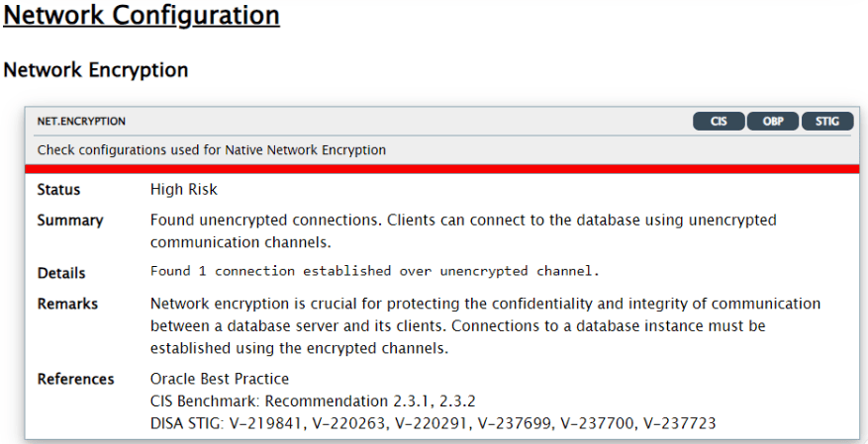The image size is (868, 444).
Task: Select the Network Encryption subheading
Action: point(96,70)
